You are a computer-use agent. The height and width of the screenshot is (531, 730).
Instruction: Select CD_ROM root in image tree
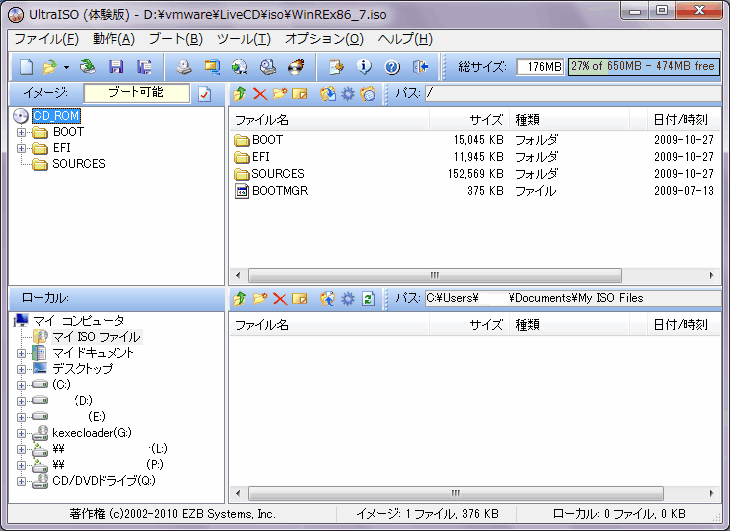pyautogui.click(x=56, y=116)
